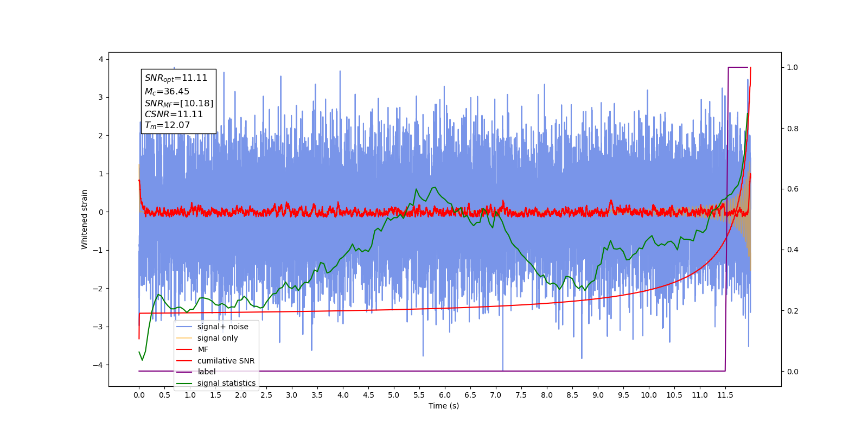Click the left y-axis tick label 2

click(101, 136)
